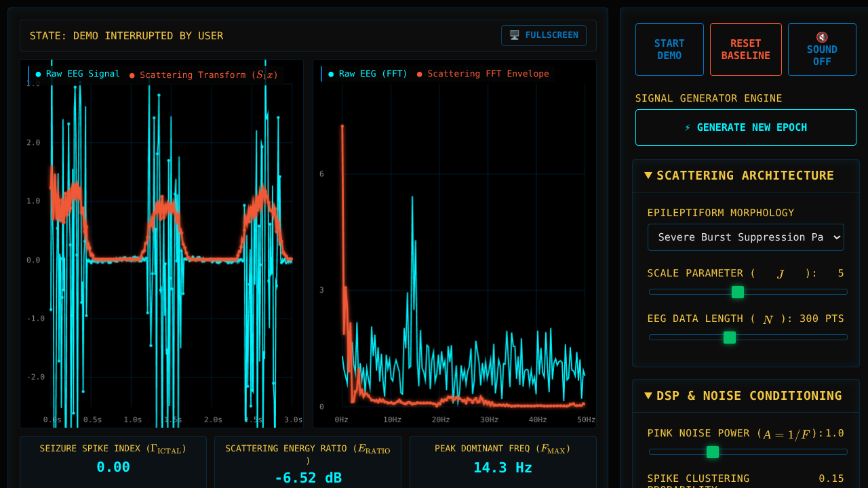Click the Signal Generator Engine label
Image resolution: width=868 pixels, height=488 pixels.
(709, 98)
